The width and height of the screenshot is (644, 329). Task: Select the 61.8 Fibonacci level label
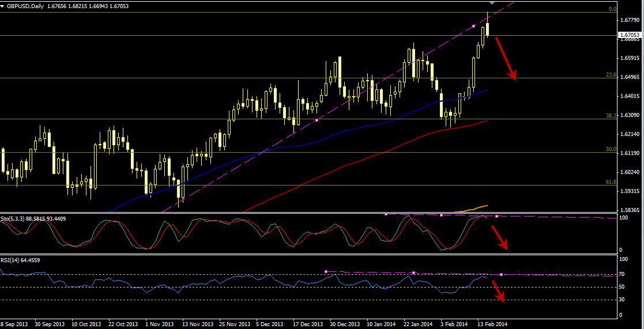pos(611,181)
